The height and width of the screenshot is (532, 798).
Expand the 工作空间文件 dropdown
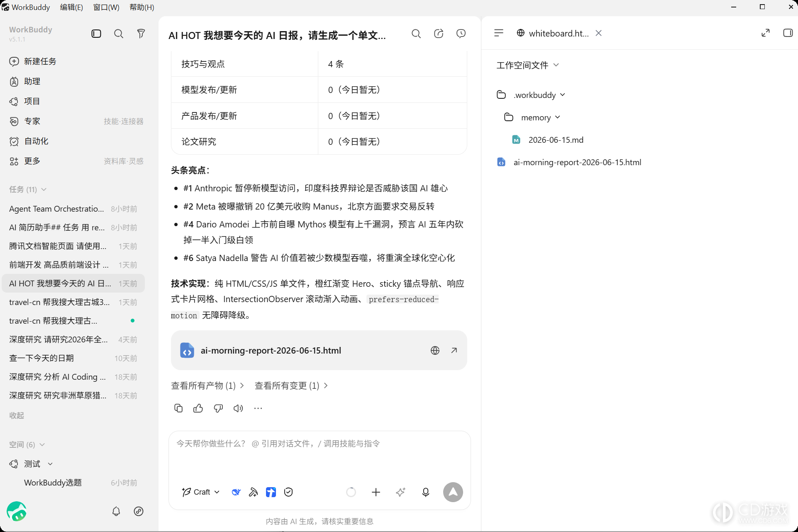click(527, 65)
